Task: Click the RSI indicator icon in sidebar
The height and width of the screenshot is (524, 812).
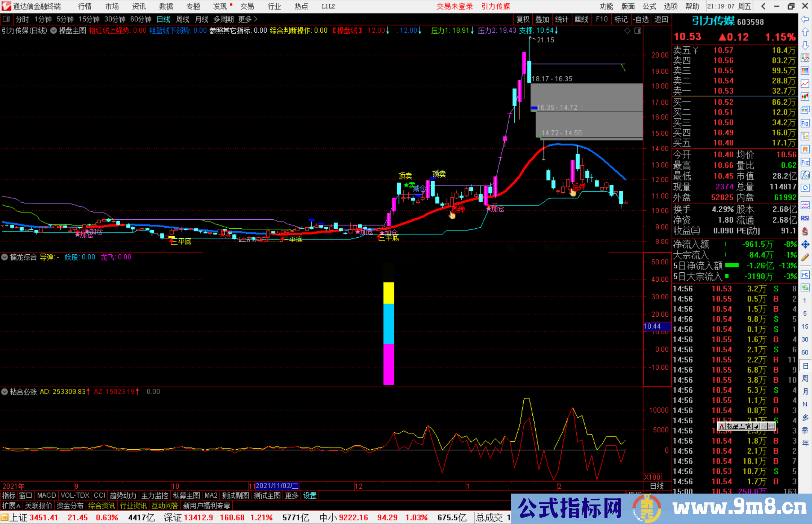Action: pyautogui.click(x=805, y=218)
